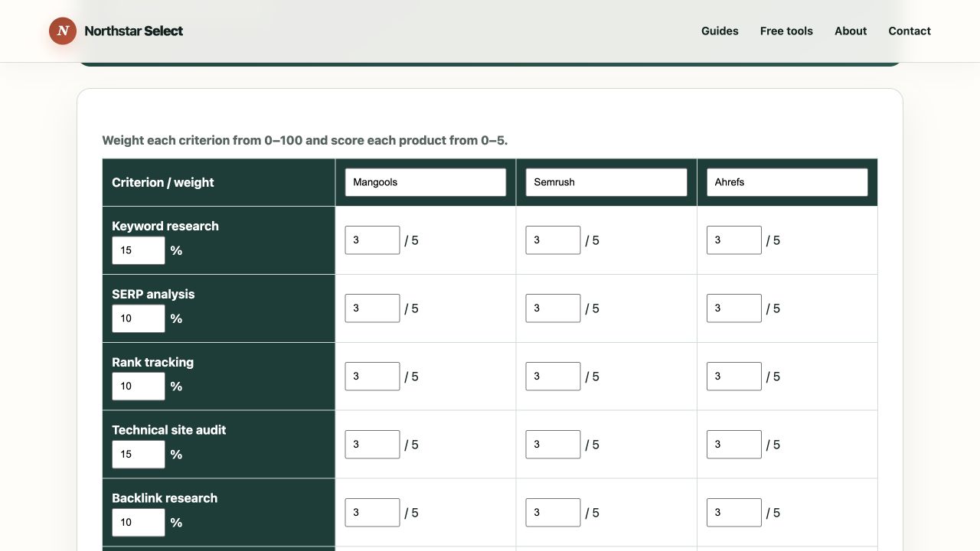
Task: Set Semrush score for Technical site audit
Action: point(553,445)
